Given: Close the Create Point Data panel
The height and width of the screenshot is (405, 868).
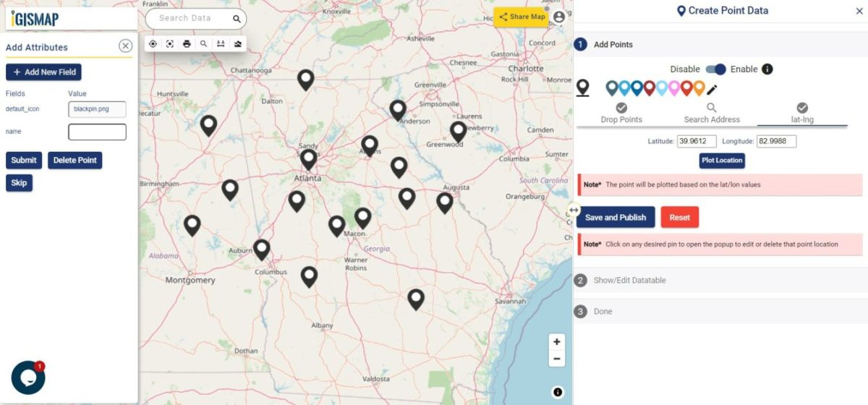Looking at the screenshot, I should tap(859, 11).
